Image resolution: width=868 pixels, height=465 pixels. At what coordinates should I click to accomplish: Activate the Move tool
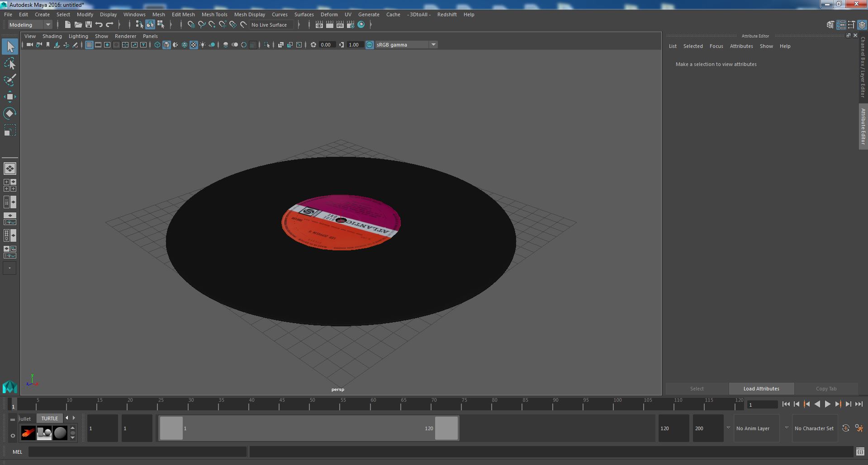point(10,97)
